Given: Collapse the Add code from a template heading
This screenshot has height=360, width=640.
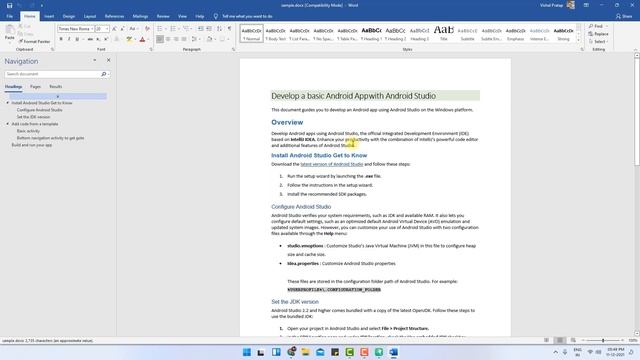Looking at the screenshot, I should pyautogui.click(x=7, y=124).
